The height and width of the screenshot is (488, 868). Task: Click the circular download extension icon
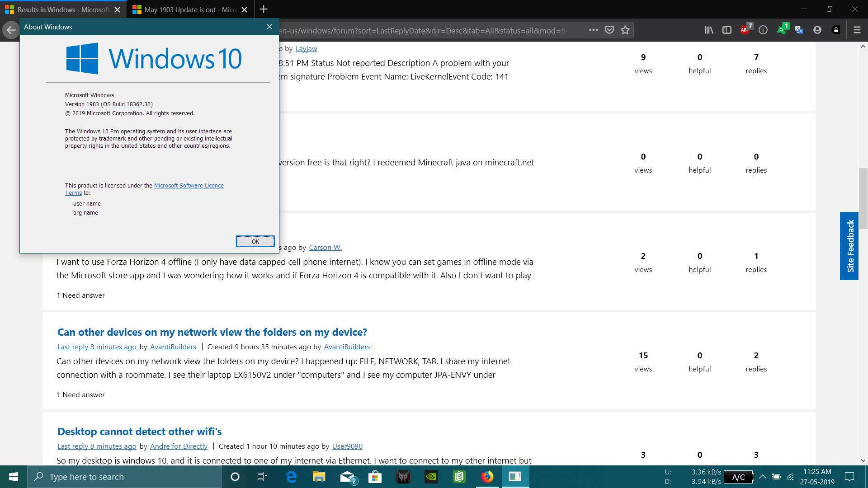(763, 30)
